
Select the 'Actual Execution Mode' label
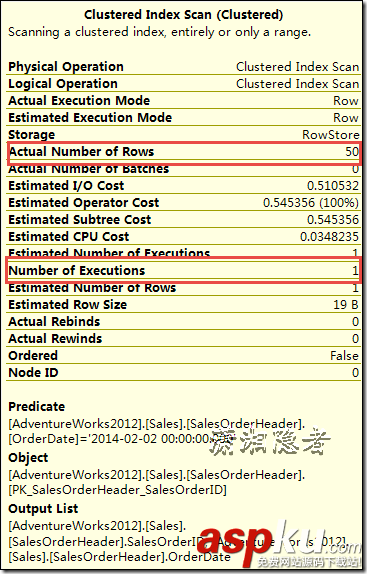[x=79, y=101]
